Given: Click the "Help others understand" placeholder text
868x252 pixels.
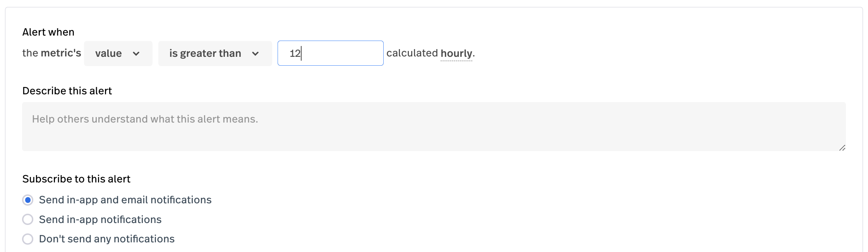Looking at the screenshot, I should click(x=145, y=119).
